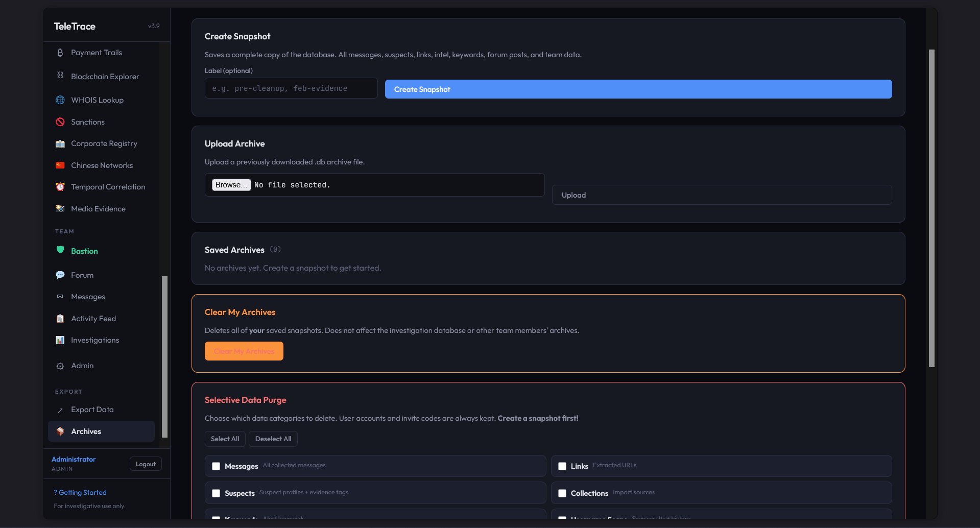Click the snapshot Label text field
980x528 pixels.
[x=291, y=88]
